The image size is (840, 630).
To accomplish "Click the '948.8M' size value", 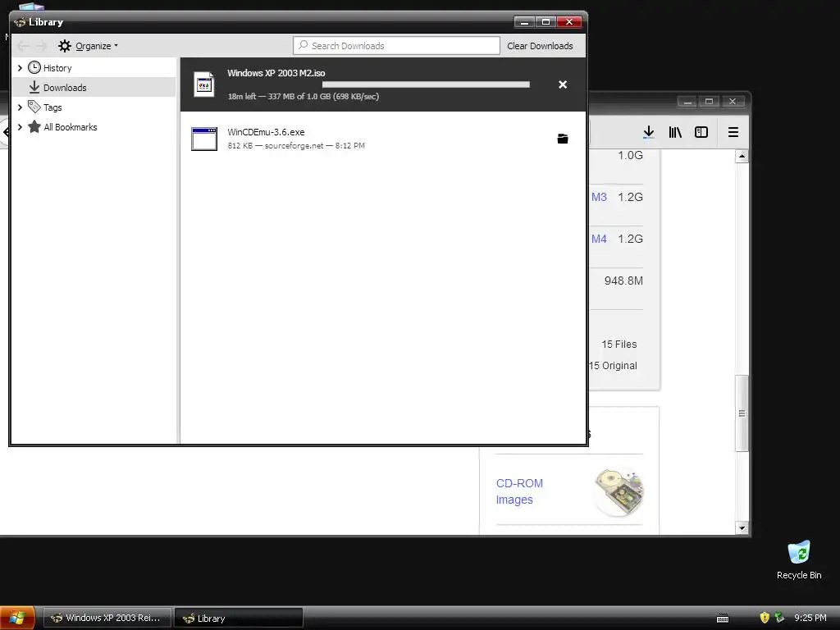I will click(623, 281).
